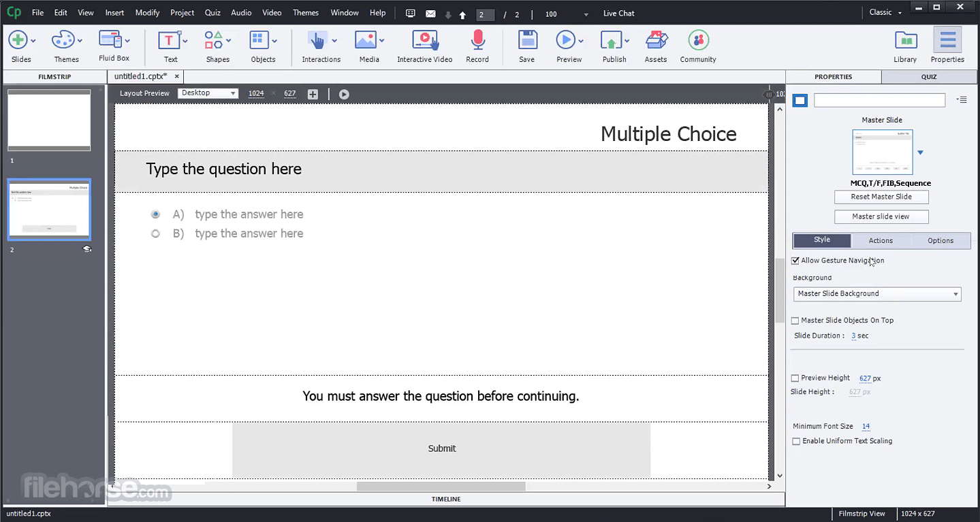
Task: Play the layout preview button
Action: point(344,94)
